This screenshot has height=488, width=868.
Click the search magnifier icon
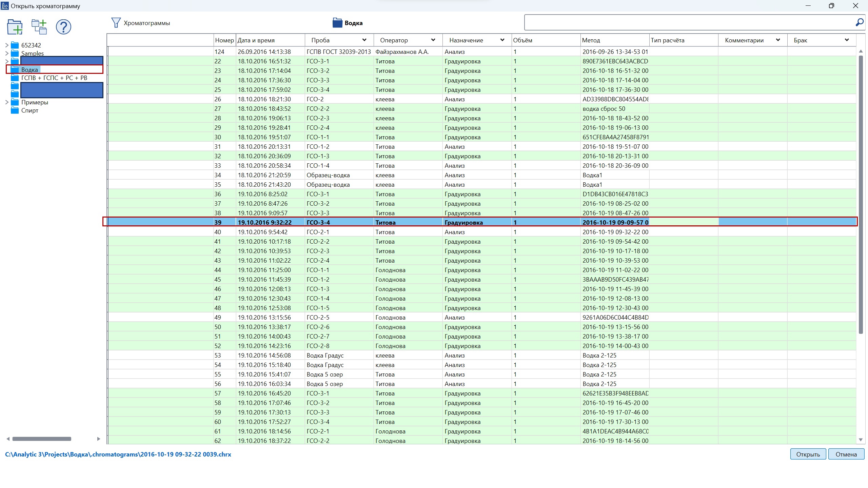859,23
